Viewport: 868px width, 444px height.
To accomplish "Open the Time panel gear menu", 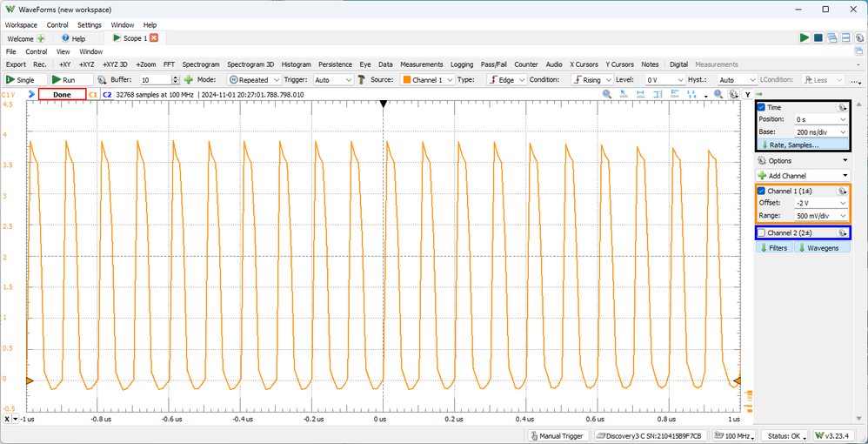I will pos(841,108).
